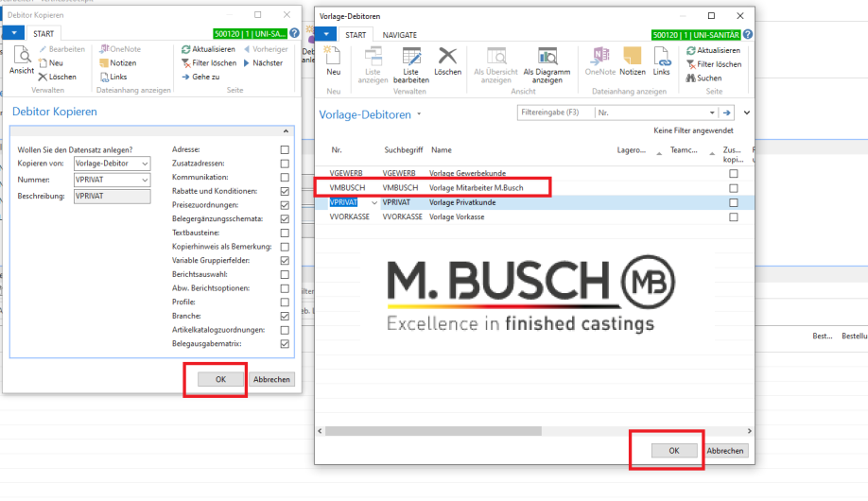
Task: Click Abbrechen in Vorlage-Debitoren window
Action: pos(725,451)
